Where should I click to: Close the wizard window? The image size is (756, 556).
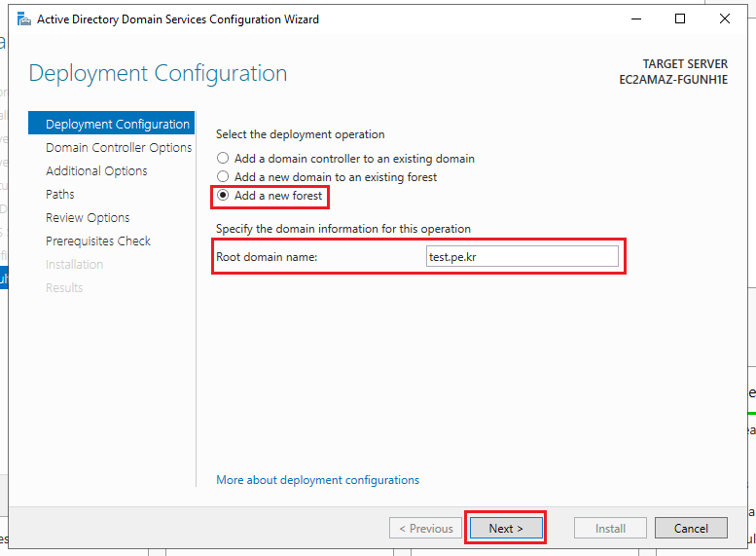click(724, 19)
